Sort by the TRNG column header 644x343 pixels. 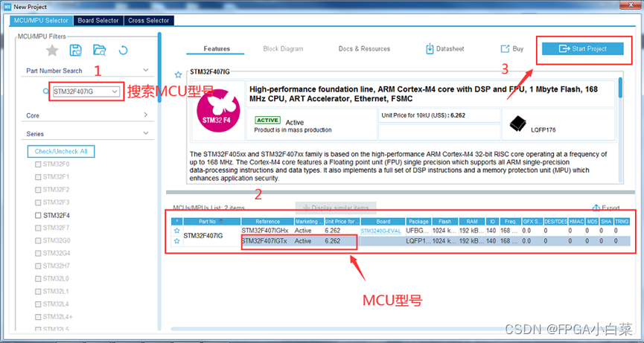click(622, 222)
